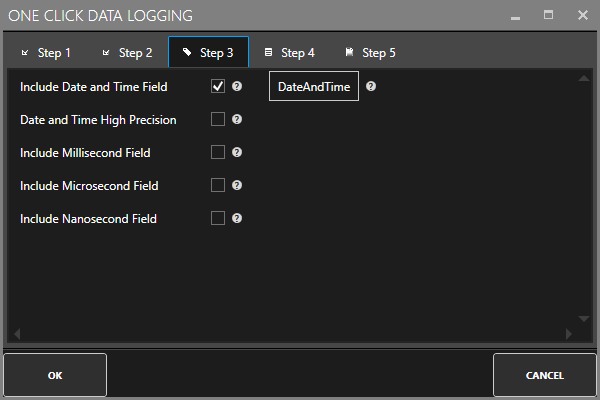Click the vertical scrollbar down arrow
This screenshot has height=400, width=600.
pos(584,319)
